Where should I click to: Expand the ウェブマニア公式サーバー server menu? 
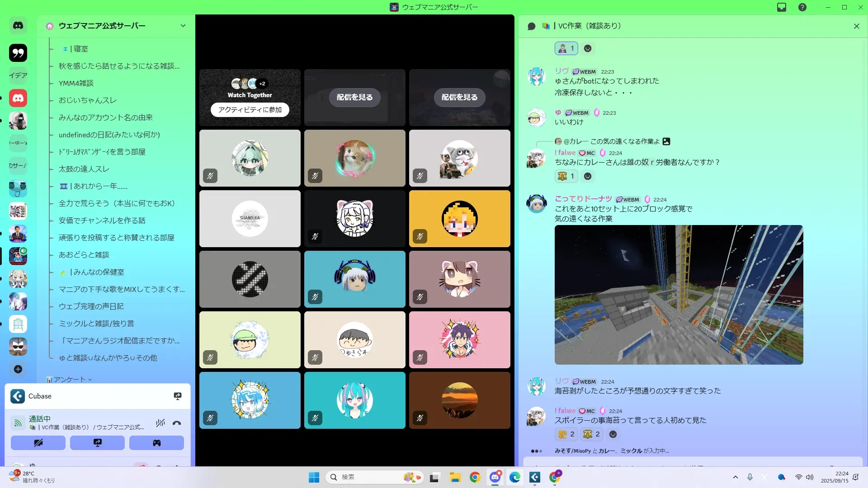coord(183,26)
